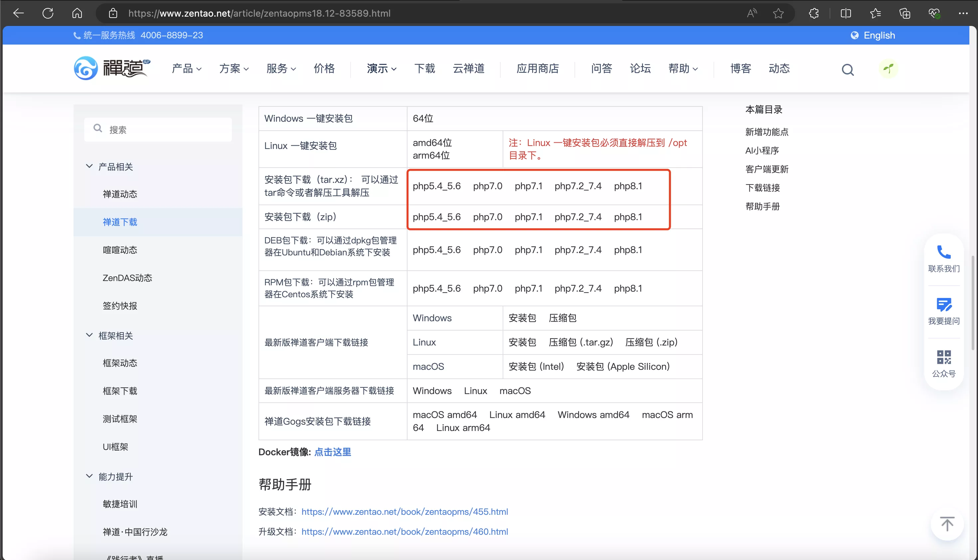Image resolution: width=978 pixels, height=560 pixels.
Task: Collapse 能力提升 sidebar section
Action: [x=89, y=476]
